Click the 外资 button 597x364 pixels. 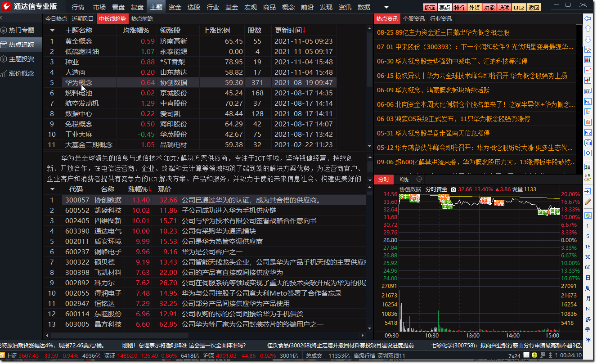pyautogui.click(x=474, y=8)
